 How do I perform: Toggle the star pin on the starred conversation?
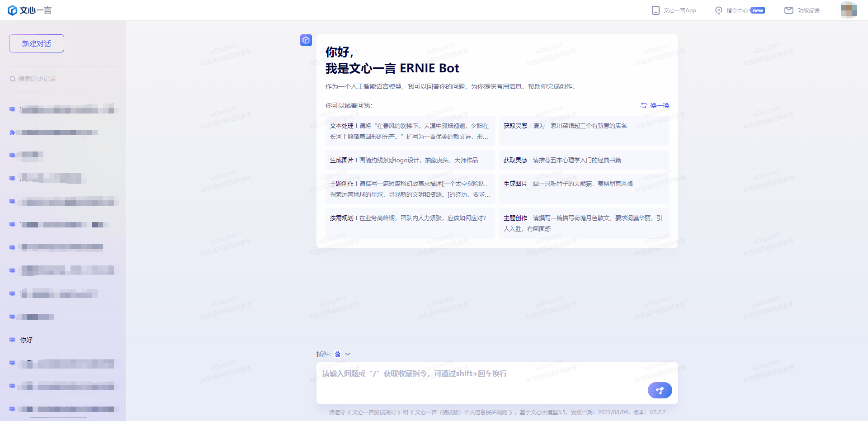click(12, 132)
